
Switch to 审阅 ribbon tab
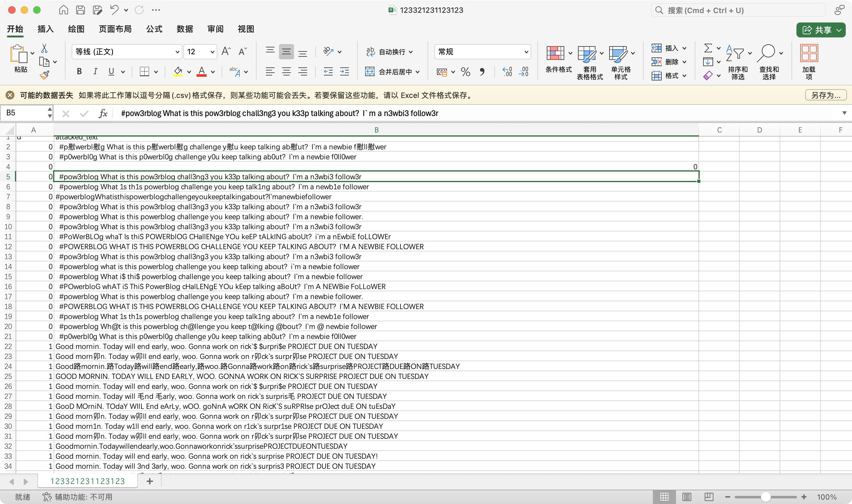[x=215, y=29]
